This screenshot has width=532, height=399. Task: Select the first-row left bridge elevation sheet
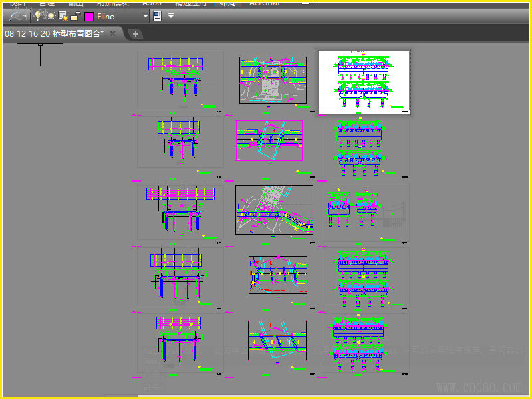pos(180,79)
